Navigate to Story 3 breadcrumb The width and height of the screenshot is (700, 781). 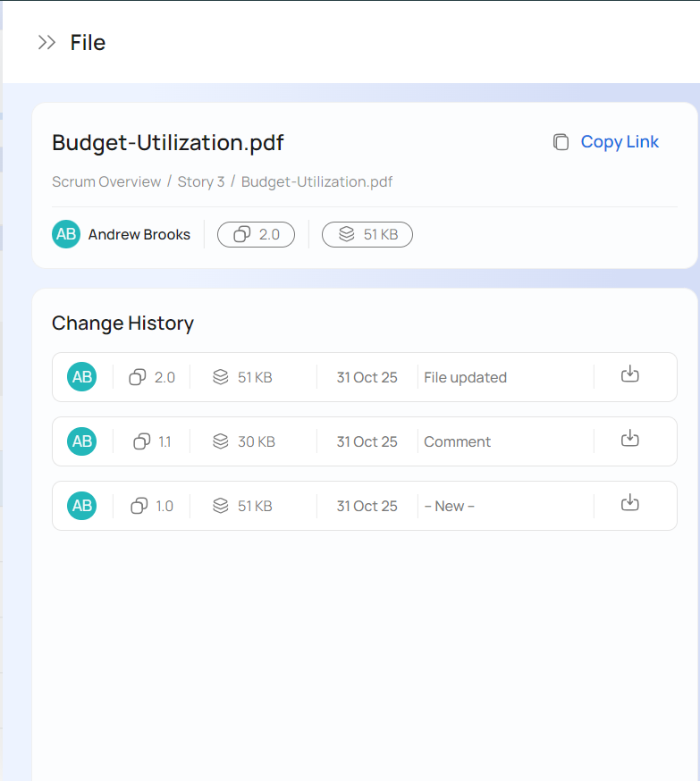pos(201,182)
